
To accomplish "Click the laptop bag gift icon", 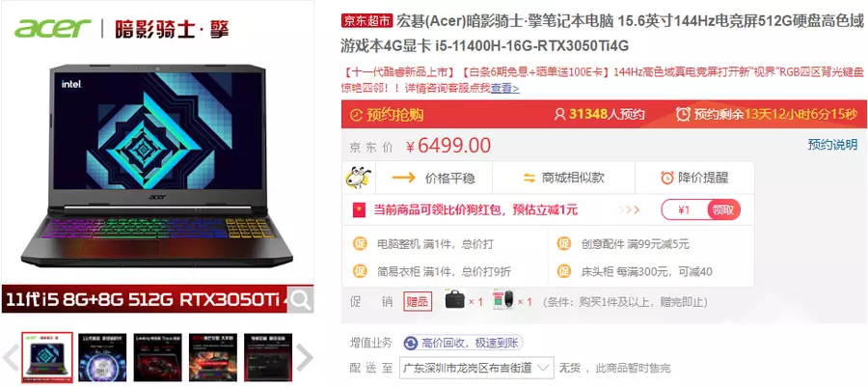I will (456, 301).
